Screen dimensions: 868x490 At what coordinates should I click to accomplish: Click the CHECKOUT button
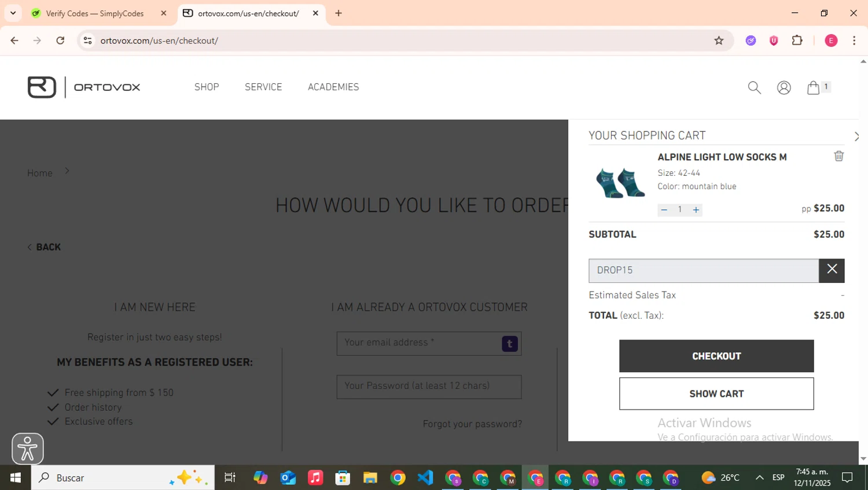click(x=716, y=356)
